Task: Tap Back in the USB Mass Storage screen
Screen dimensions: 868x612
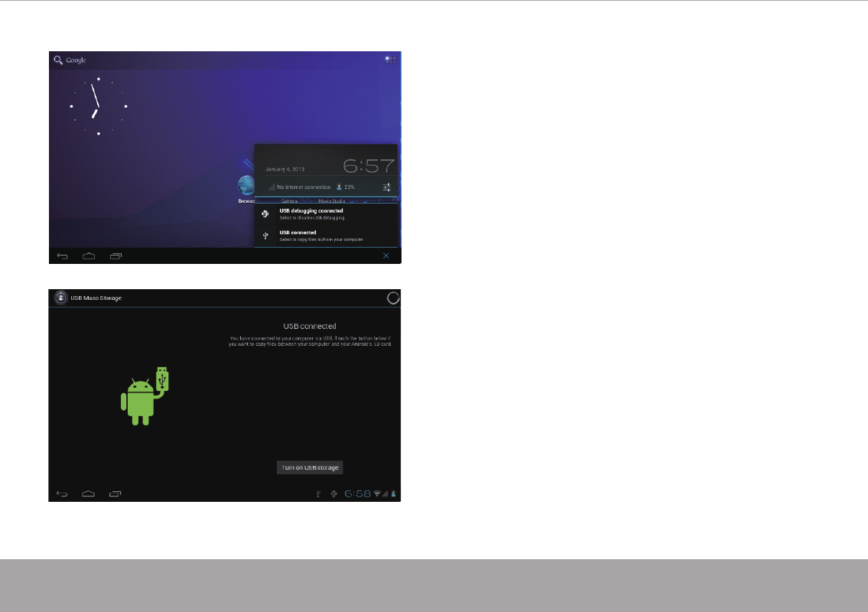Action: (x=62, y=493)
